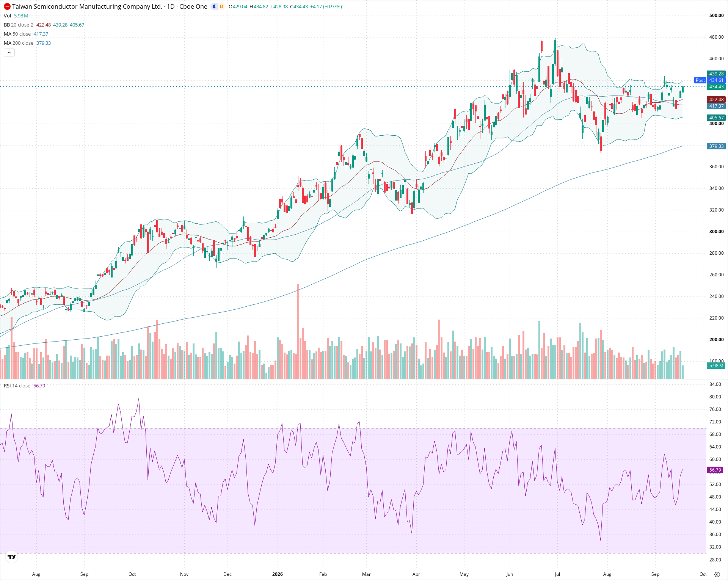Viewport: 728px width, 580px height.
Task: Click the Vol value 5.98 M in legend
Action: click(21, 16)
